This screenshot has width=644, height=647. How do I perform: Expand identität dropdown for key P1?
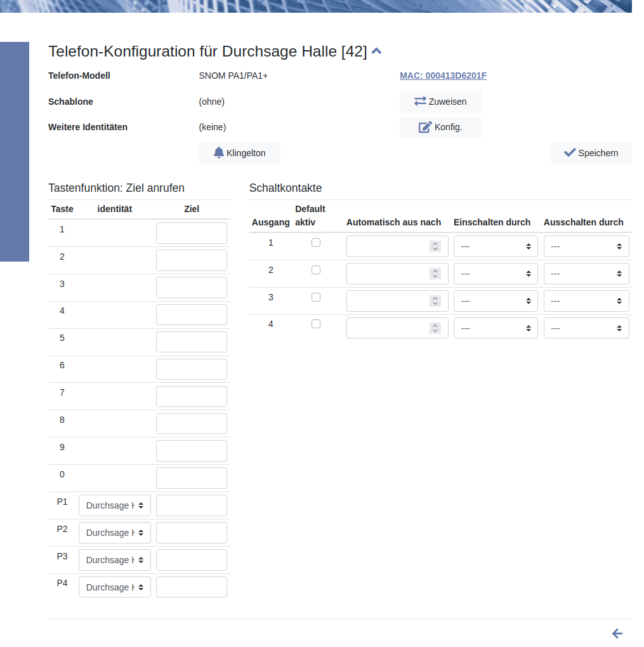115,505
